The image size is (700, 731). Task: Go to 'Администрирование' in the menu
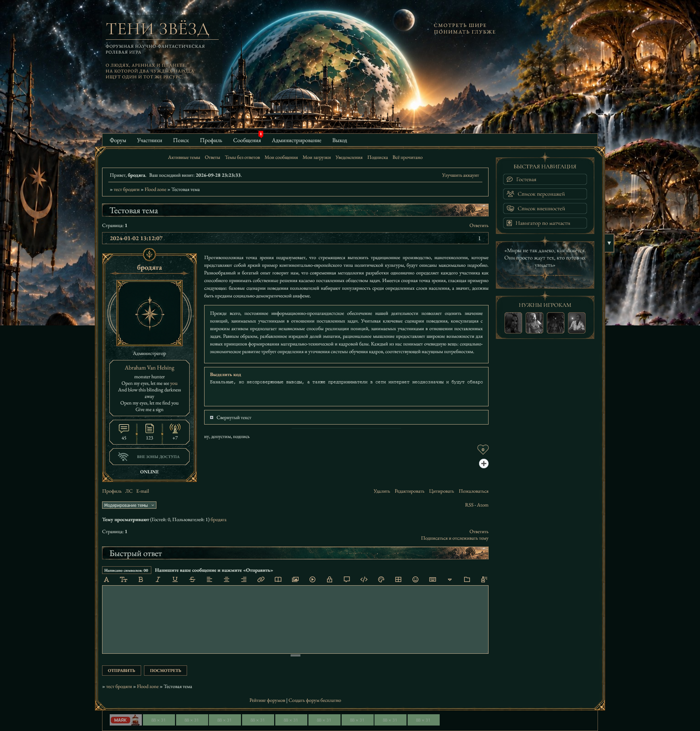(296, 140)
